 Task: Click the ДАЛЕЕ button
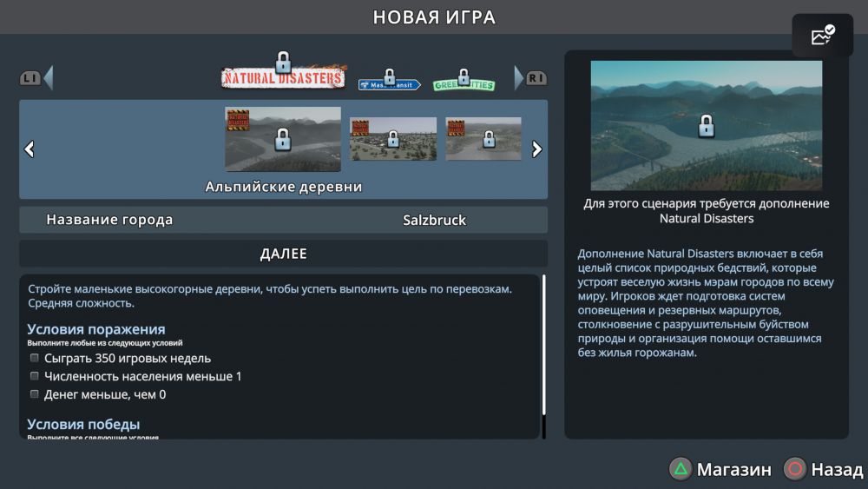(x=284, y=254)
